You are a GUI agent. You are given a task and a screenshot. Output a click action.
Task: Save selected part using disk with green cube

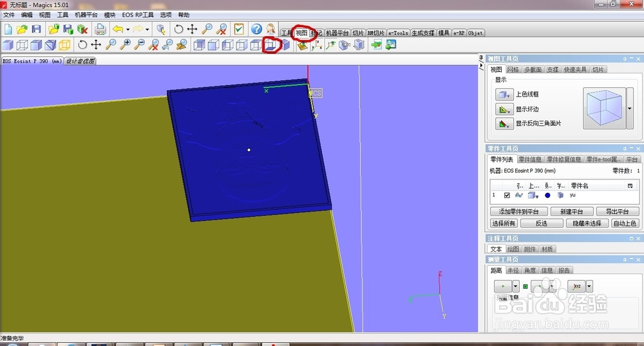[x=68, y=29]
